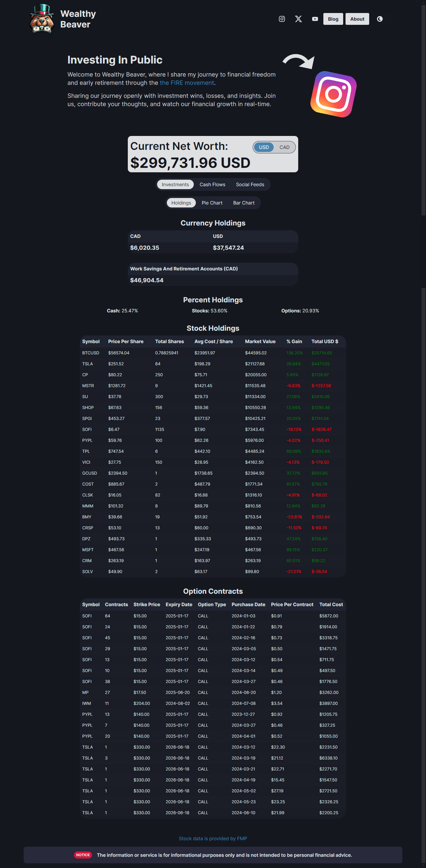This screenshot has height=868, width=426.
Task: Click the Stocks: 53.60% percentage
Action: pos(209,311)
